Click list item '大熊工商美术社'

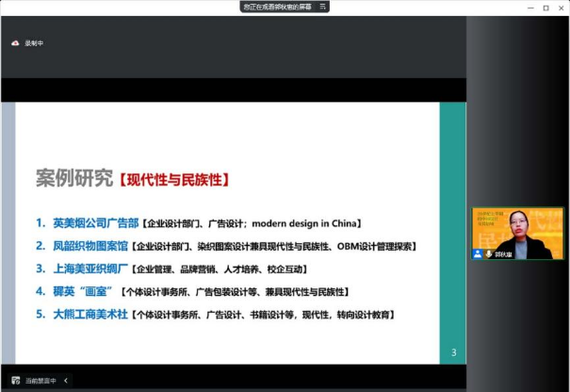click(x=90, y=314)
